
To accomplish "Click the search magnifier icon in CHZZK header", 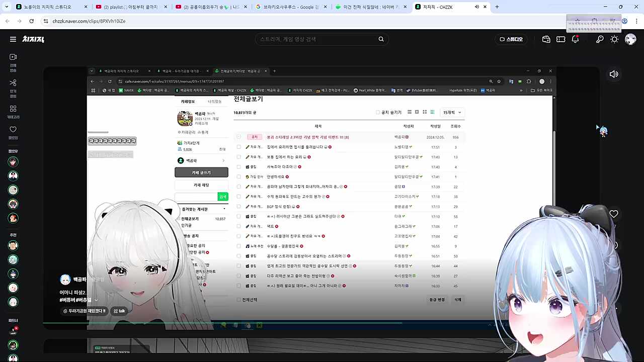I will coord(381,39).
